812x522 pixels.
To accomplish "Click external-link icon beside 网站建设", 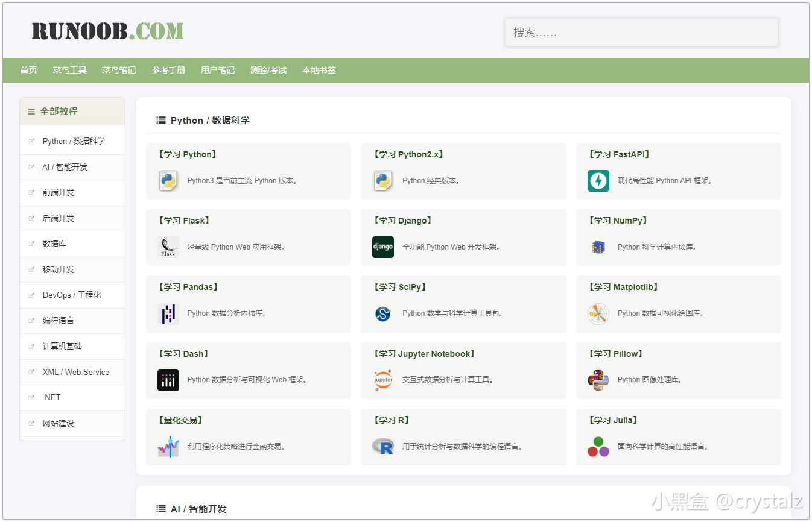I will 31,424.
